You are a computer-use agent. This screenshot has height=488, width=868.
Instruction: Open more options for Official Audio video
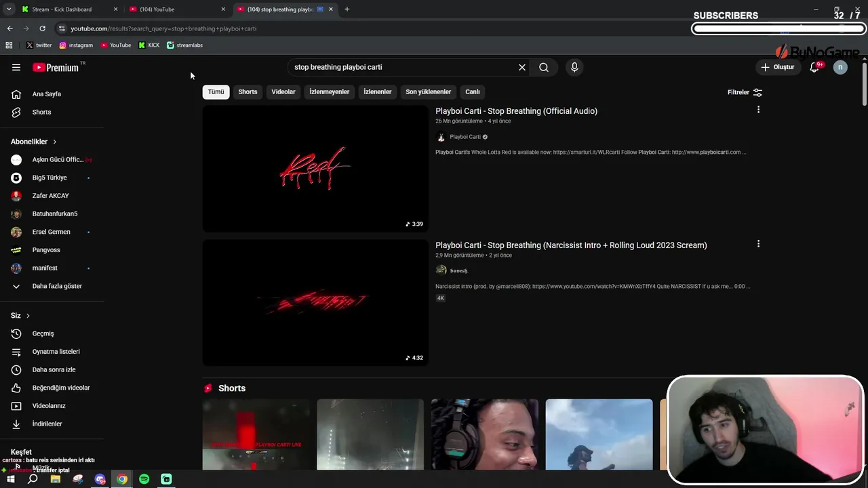[x=758, y=110]
